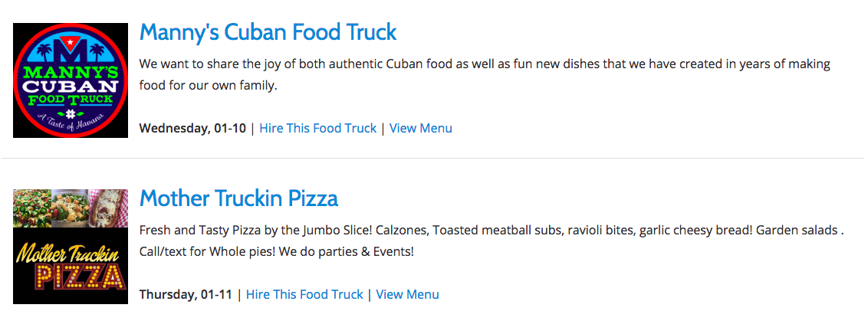Open the Mother Truckin Pizza title link
The width and height of the screenshot is (868, 321).
238,198
